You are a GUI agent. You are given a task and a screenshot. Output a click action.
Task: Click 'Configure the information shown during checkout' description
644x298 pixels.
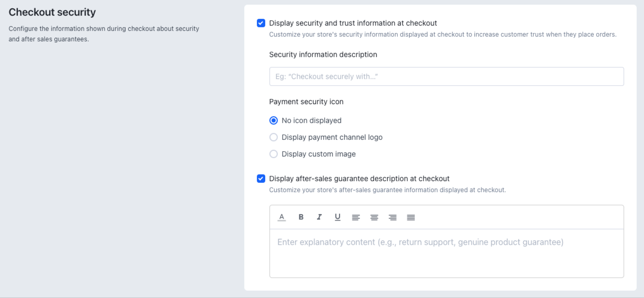click(104, 34)
